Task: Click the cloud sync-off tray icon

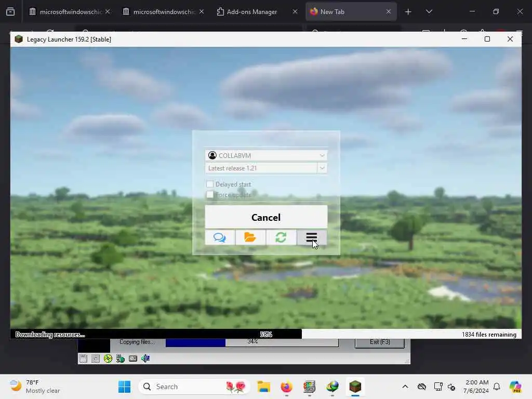Action: tap(422, 387)
